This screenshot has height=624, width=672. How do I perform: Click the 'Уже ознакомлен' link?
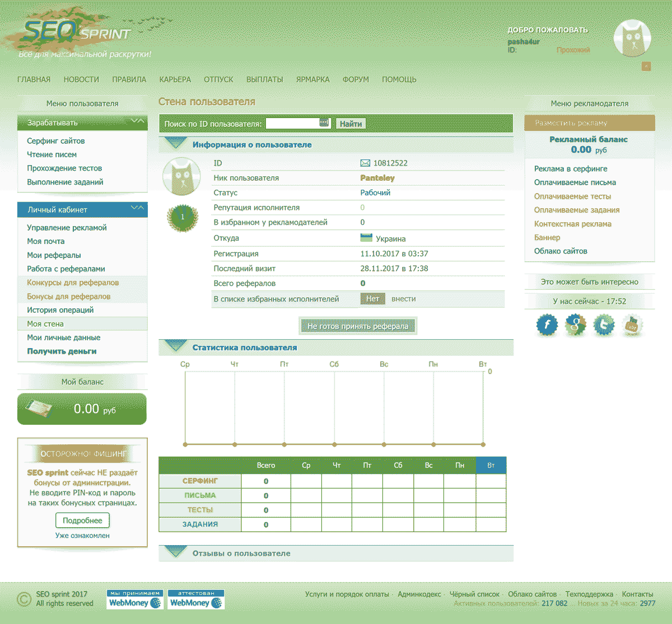click(82, 536)
